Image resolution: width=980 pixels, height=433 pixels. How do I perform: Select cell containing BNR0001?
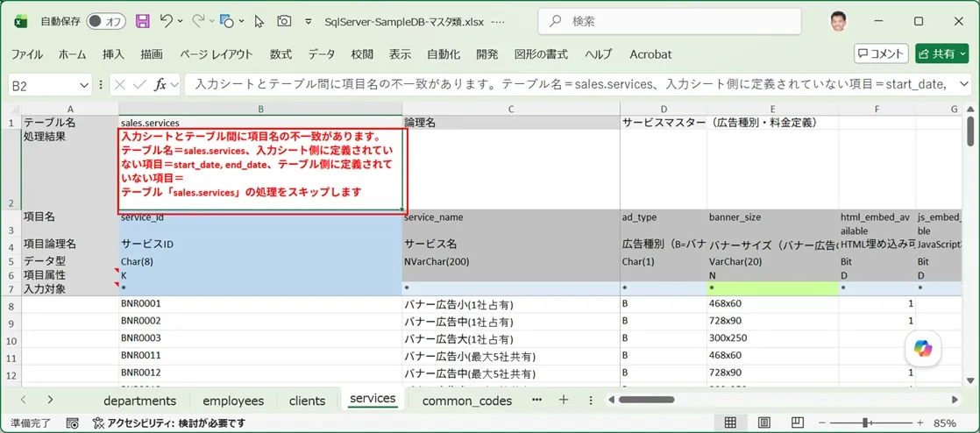(260, 303)
